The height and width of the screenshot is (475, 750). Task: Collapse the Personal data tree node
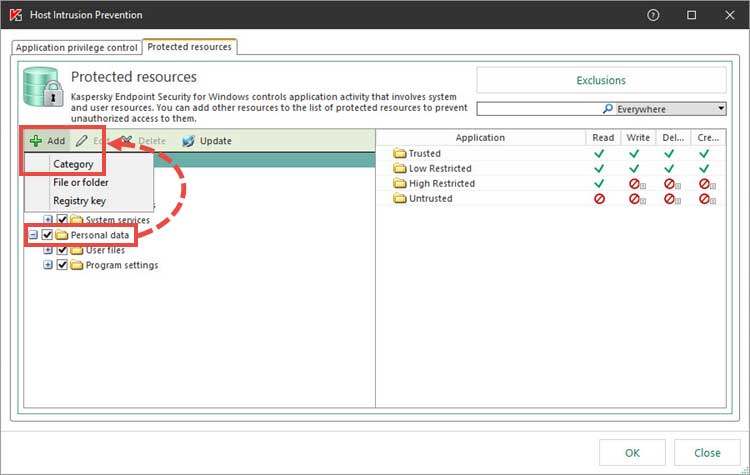(x=33, y=235)
